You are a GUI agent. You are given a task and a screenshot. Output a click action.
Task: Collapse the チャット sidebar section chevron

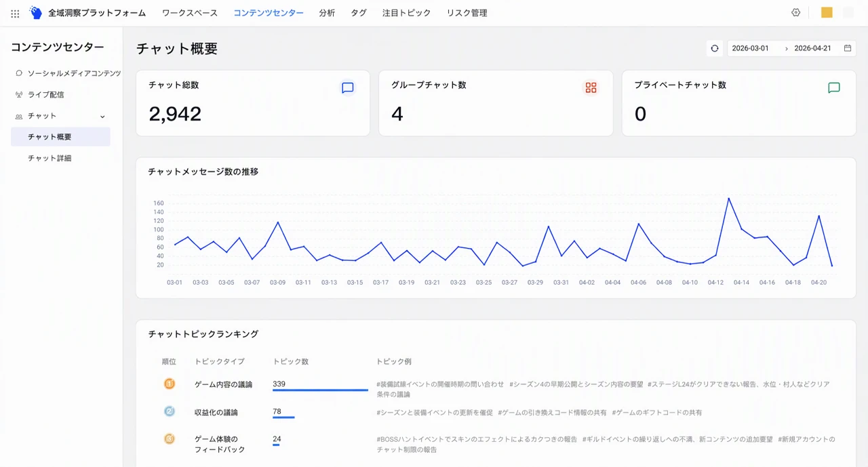coord(102,116)
